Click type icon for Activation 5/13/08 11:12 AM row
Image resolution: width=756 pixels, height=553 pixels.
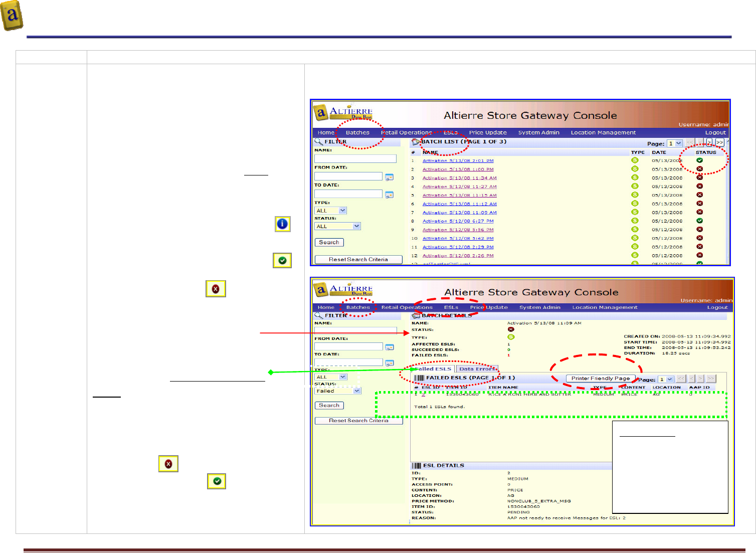[x=635, y=204]
